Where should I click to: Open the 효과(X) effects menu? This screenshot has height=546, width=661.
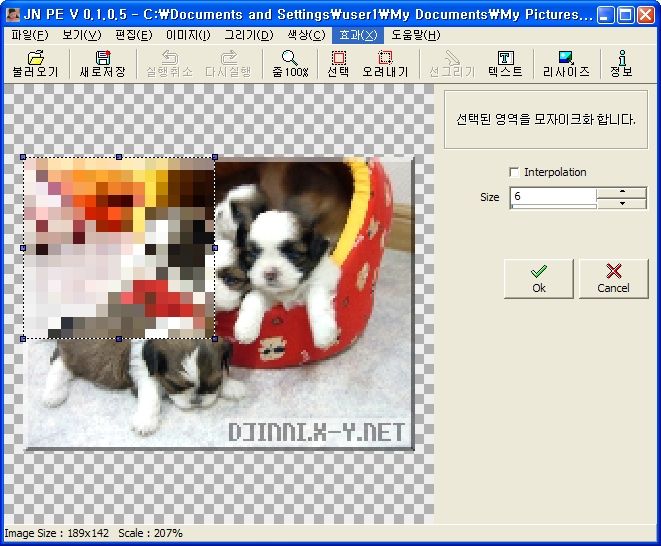358,35
